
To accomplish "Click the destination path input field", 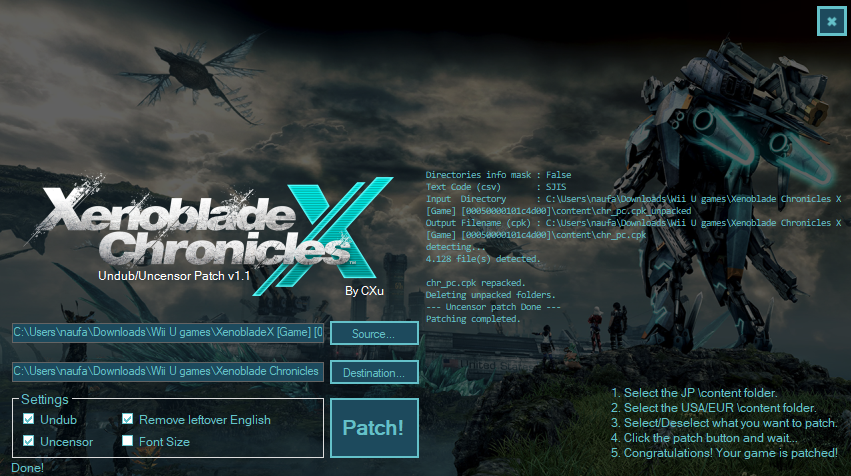I will tap(168, 372).
